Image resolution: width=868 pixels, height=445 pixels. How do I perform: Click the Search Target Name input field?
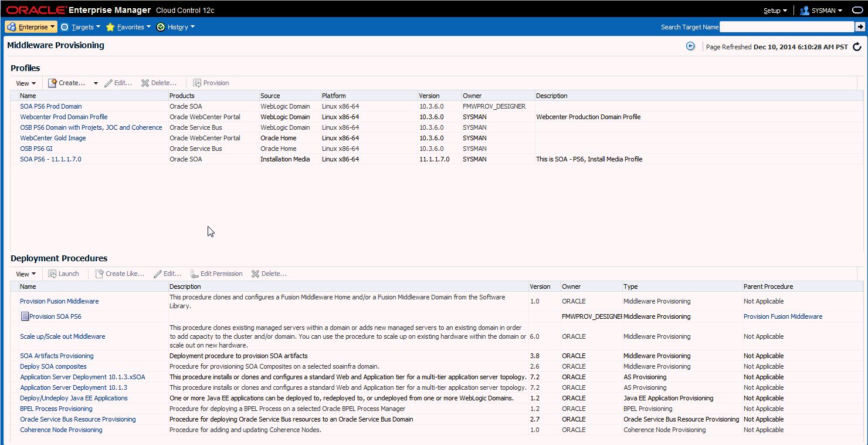click(x=787, y=26)
